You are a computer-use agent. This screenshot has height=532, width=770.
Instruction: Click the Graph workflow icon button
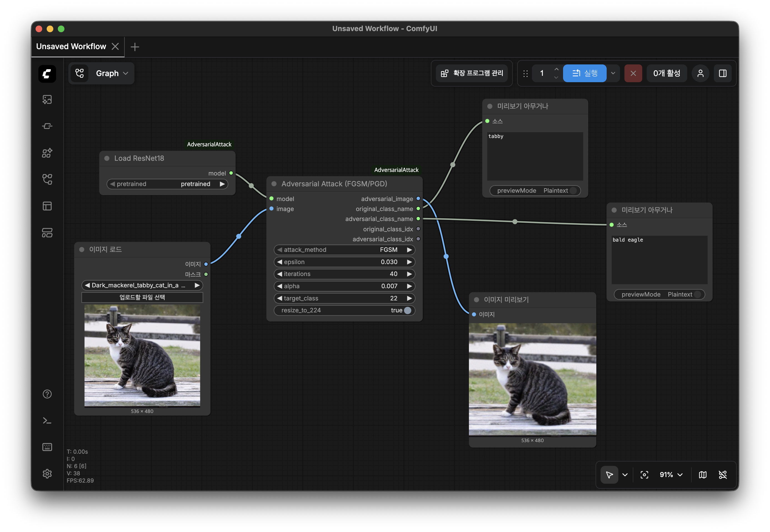click(x=79, y=73)
